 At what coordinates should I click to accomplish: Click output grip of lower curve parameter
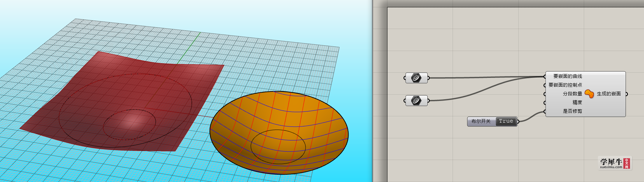tap(429, 101)
